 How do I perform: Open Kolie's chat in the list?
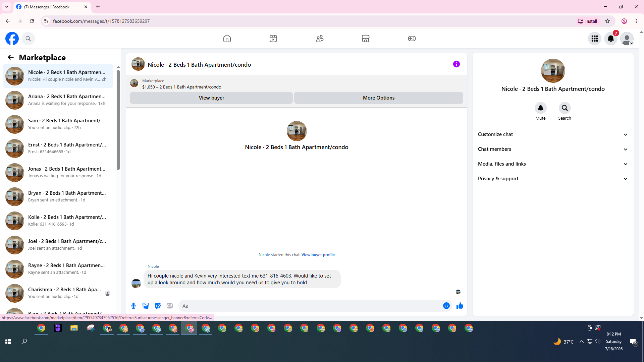click(x=58, y=221)
